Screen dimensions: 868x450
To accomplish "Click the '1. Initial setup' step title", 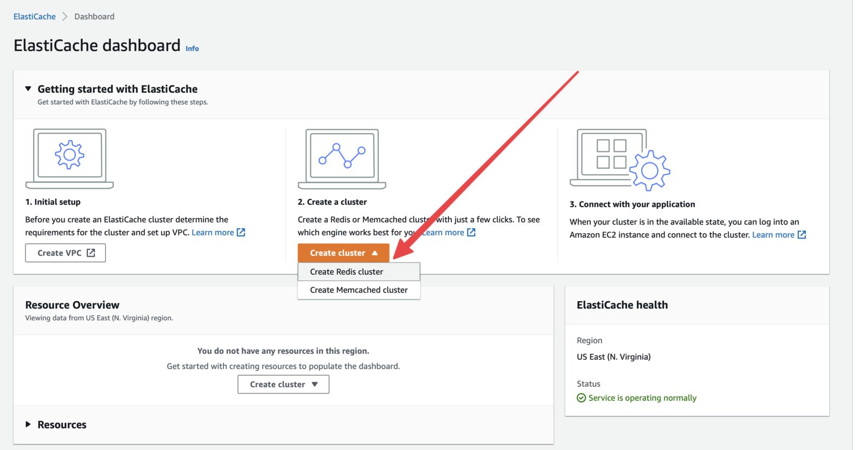I will tap(53, 202).
